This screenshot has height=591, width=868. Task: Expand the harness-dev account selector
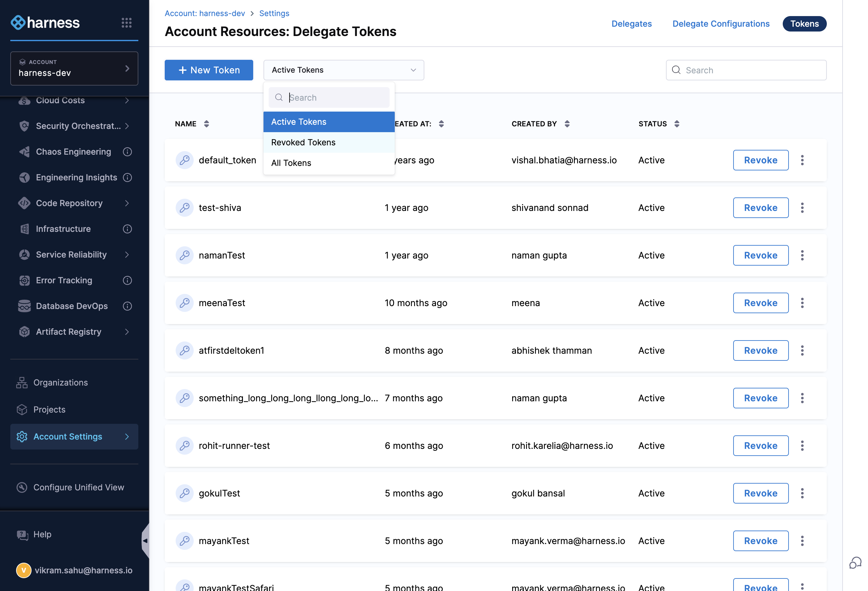74,68
